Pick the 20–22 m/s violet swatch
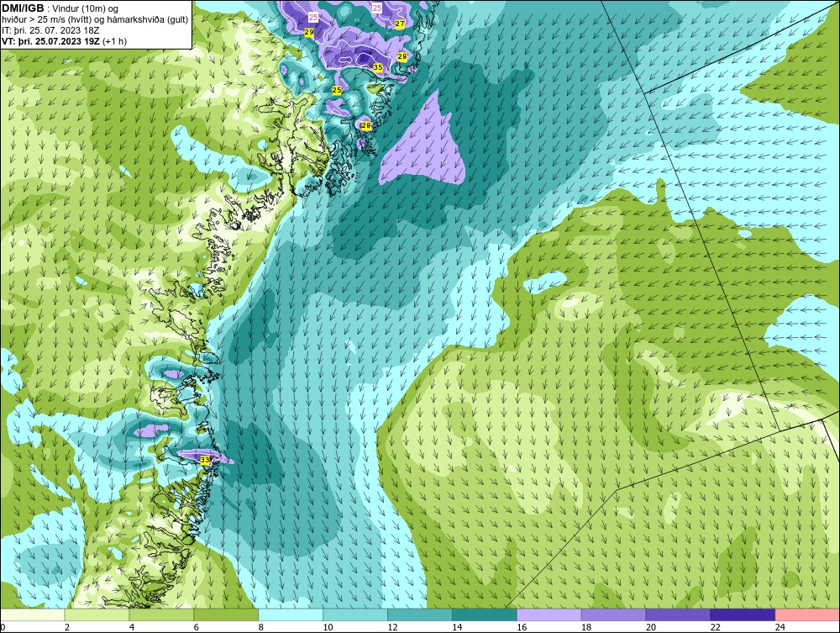840x633 pixels. (678, 615)
